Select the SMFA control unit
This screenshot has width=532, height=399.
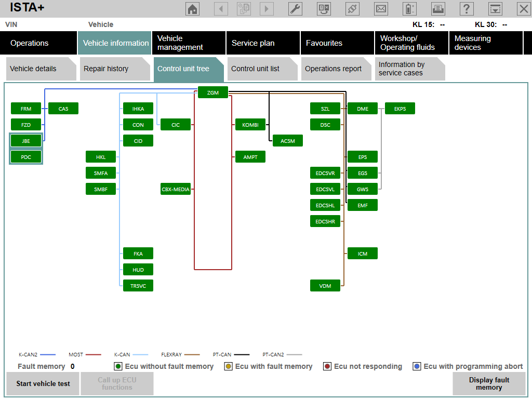[x=101, y=173]
